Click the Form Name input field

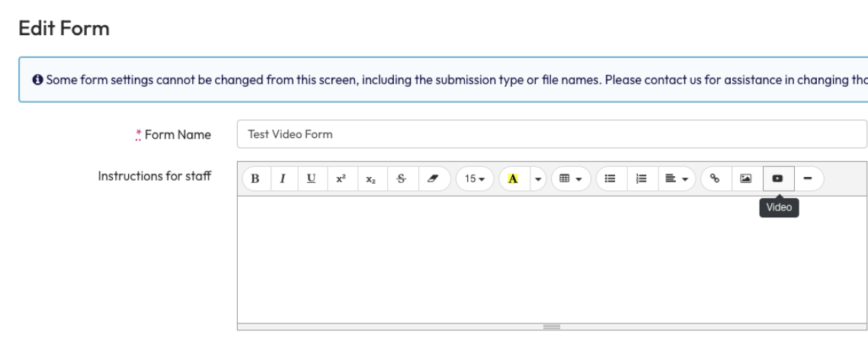point(552,134)
